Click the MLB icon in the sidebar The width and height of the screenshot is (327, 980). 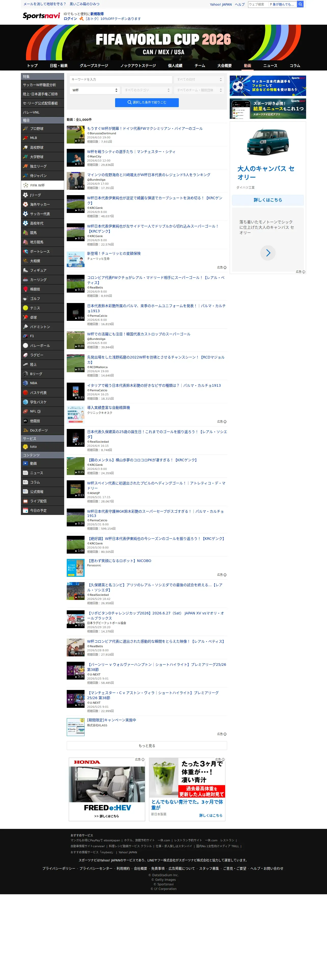point(25,138)
